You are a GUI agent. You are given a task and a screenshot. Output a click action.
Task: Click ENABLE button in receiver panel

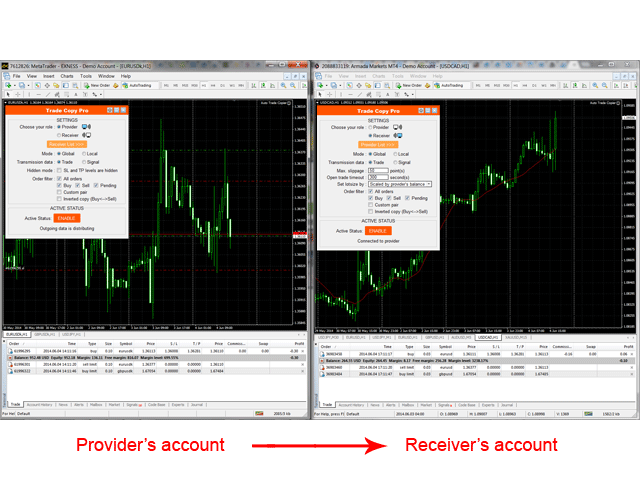coord(378,231)
